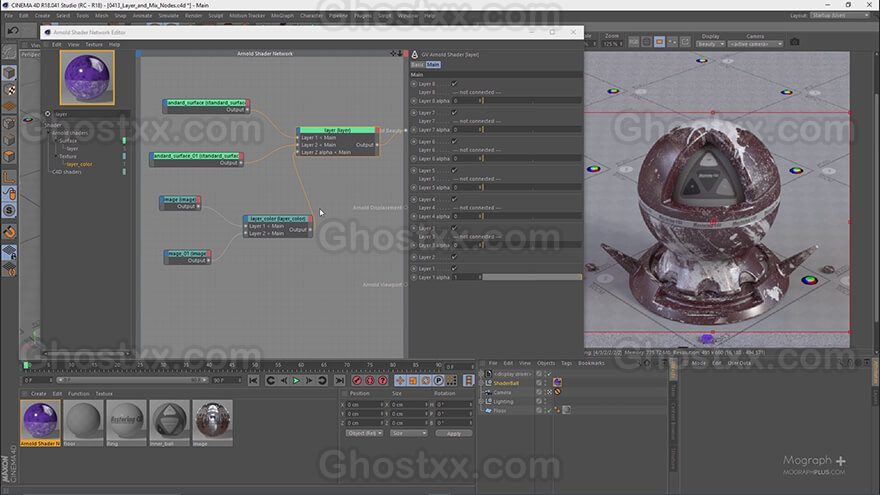The height and width of the screenshot is (495, 880).
Task: Click the Apply button in coordinates panel
Action: coord(453,433)
